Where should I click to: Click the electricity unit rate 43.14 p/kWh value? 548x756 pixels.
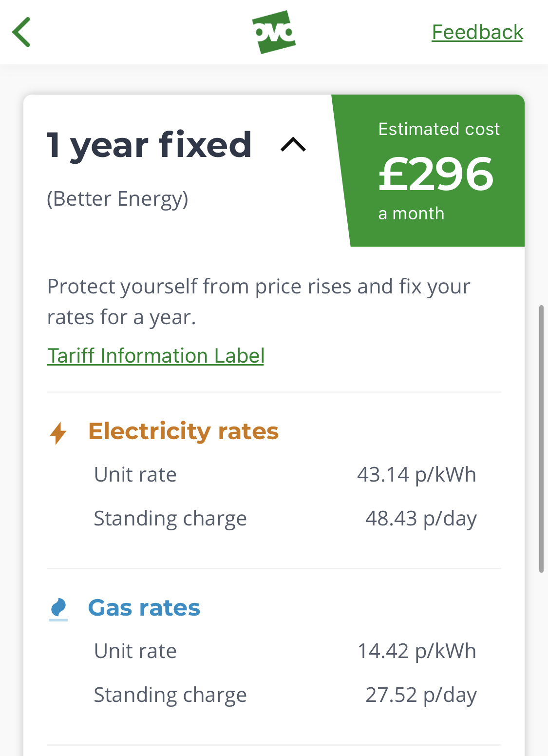(x=416, y=475)
